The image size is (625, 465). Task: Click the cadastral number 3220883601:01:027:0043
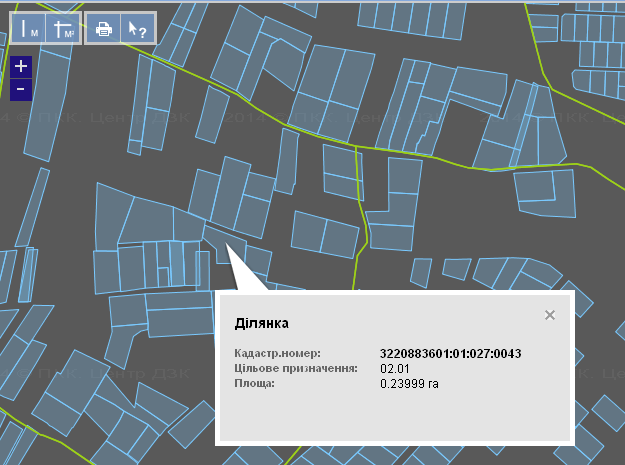pos(451,354)
